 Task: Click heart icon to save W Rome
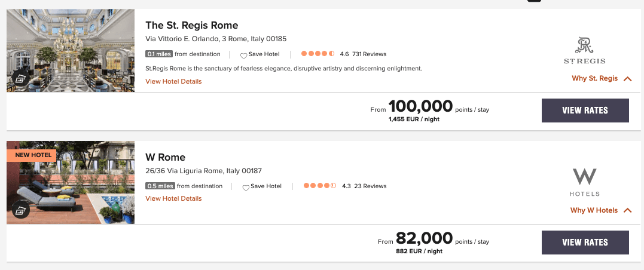pyautogui.click(x=246, y=187)
